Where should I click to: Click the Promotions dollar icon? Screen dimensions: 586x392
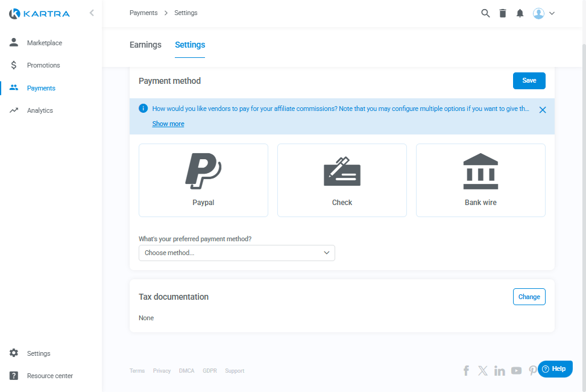click(x=14, y=65)
